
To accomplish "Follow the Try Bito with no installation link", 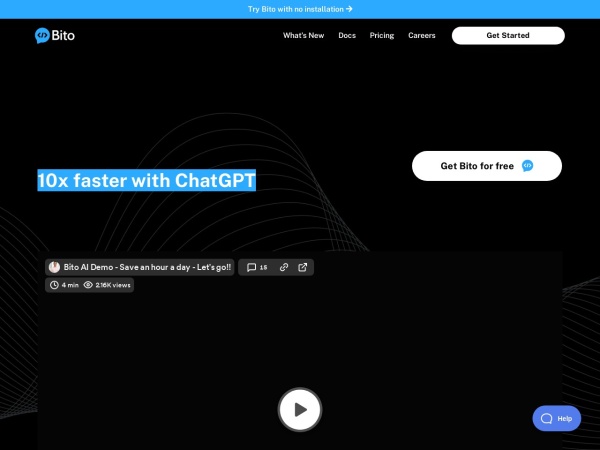I will 300,9.
